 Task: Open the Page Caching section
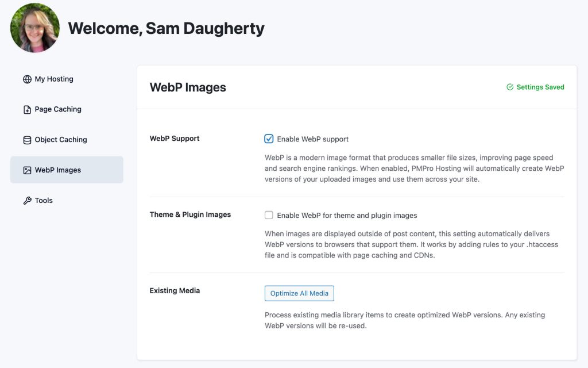point(59,109)
